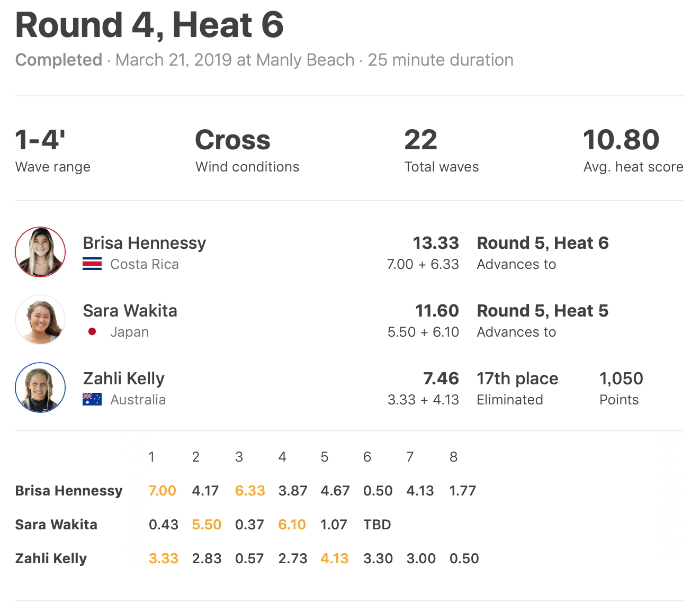700x613 pixels.
Task: Select Brisa Hennessy's highlighted 7.00 wave score
Action: (x=162, y=491)
